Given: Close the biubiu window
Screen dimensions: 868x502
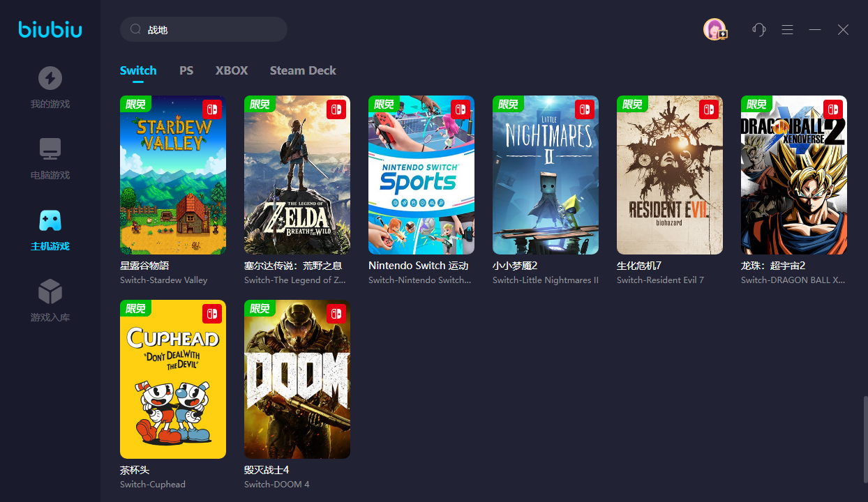Looking at the screenshot, I should [x=843, y=29].
